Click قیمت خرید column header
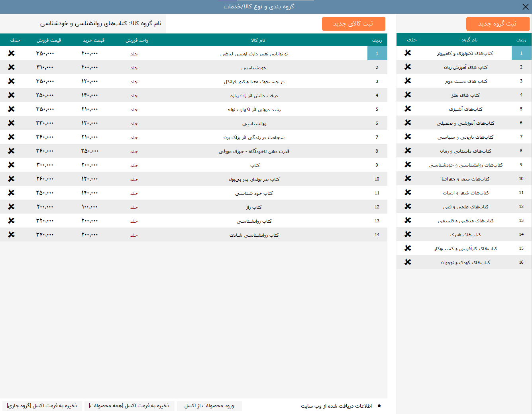 point(94,40)
